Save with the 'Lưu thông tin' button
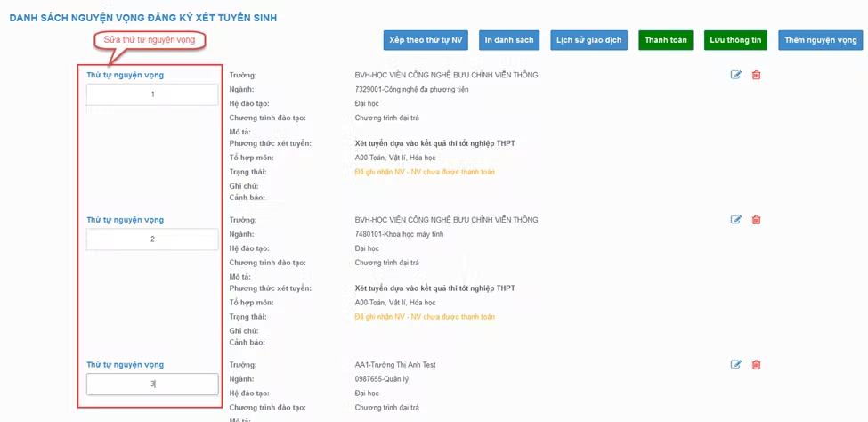868x422 pixels. pyautogui.click(x=735, y=40)
